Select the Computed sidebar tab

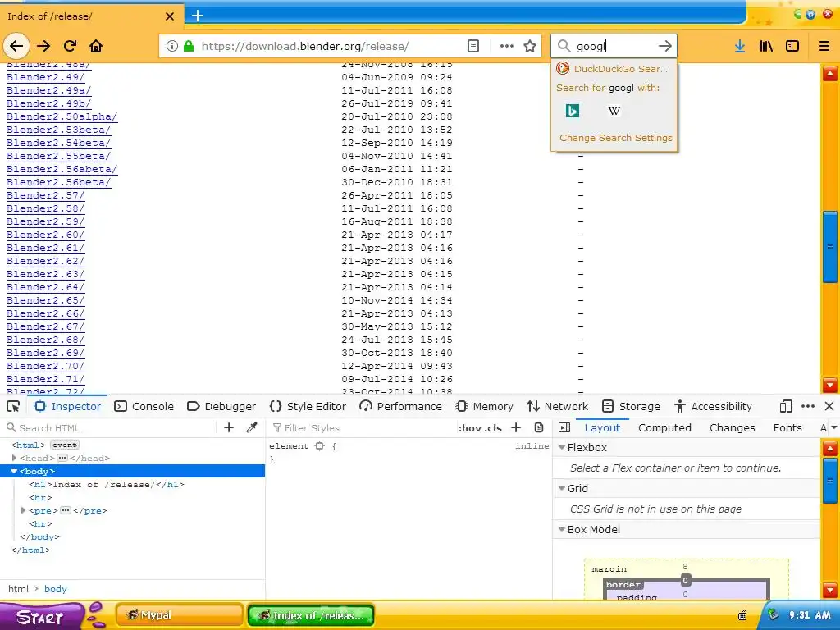tap(664, 427)
